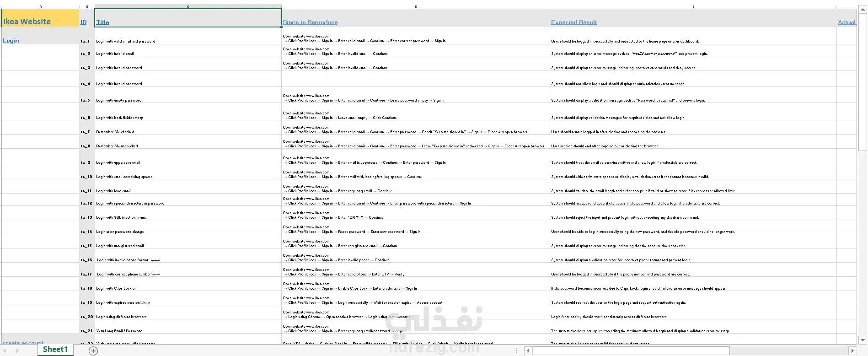Select steps cell with "Reset password"
868x356 pixels.
point(416,227)
